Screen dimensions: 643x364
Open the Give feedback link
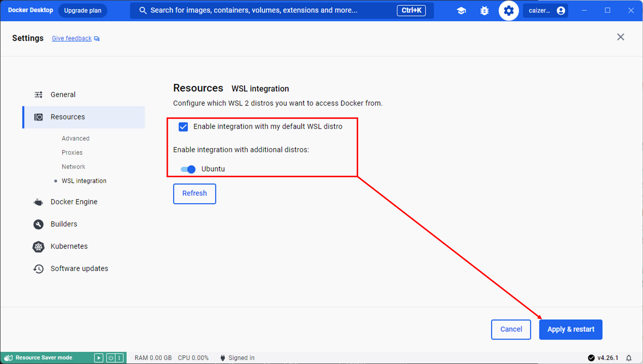(72, 38)
